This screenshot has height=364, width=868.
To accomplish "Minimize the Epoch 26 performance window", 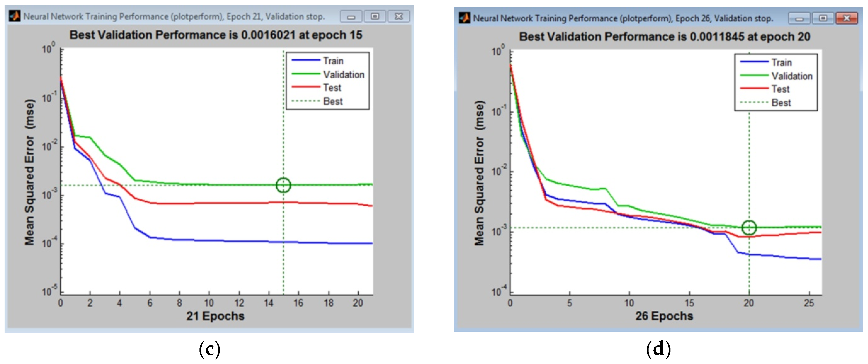I will coord(799,19).
